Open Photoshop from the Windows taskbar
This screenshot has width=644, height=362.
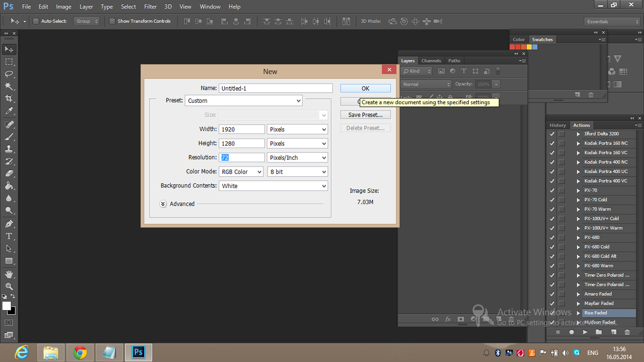point(138,352)
